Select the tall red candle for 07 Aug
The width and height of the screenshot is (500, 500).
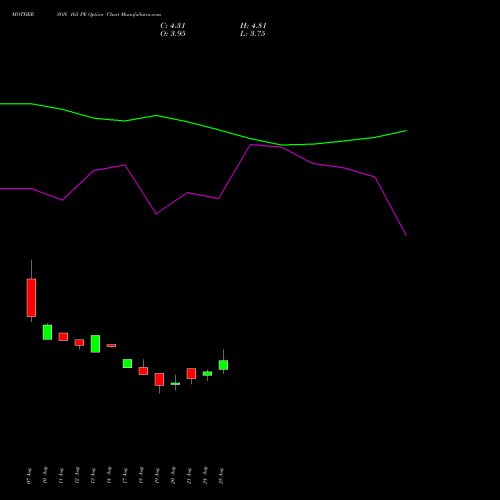coord(31,298)
